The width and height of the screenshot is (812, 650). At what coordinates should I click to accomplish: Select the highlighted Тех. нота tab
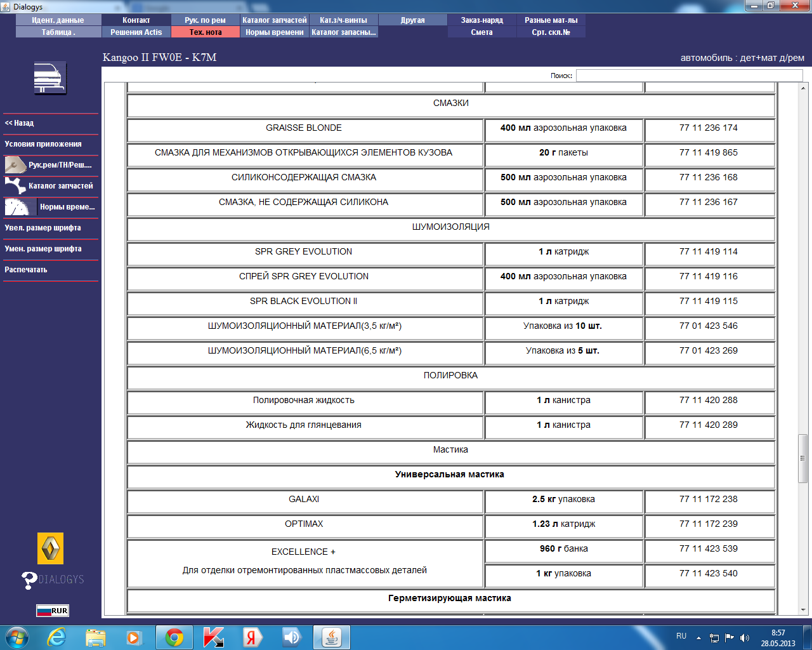206,32
